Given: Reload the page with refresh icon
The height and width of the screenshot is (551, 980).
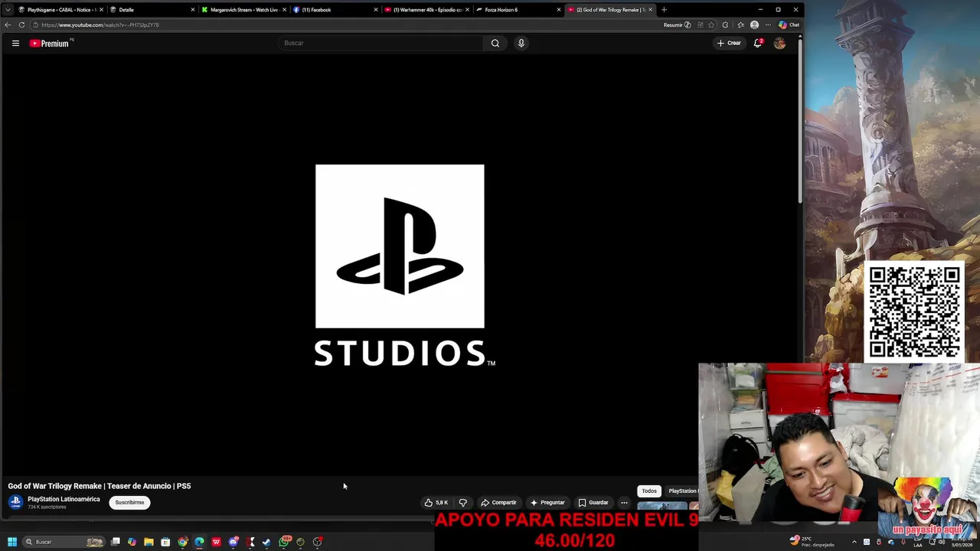Looking at the screenshot, I should click(21, 24).
